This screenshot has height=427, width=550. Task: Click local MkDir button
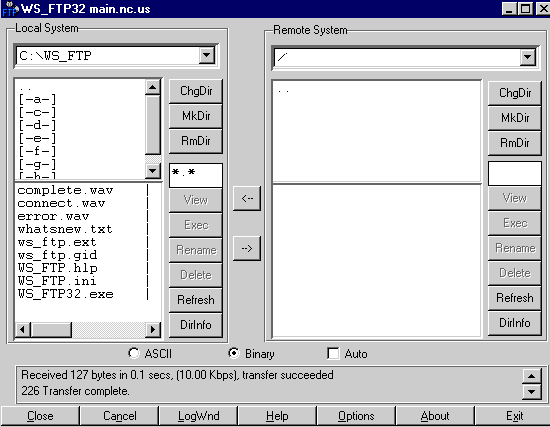(196, 116)
